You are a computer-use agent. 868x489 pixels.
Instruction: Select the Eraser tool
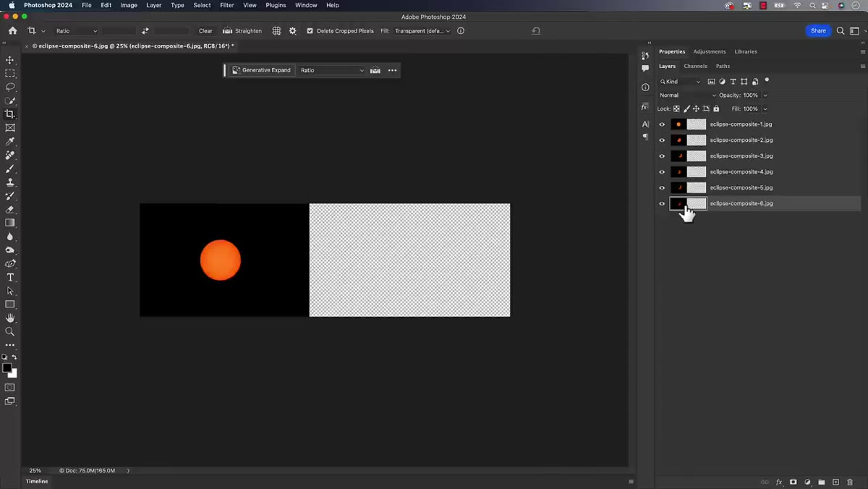pyautogui.click(x=10, y=210)
